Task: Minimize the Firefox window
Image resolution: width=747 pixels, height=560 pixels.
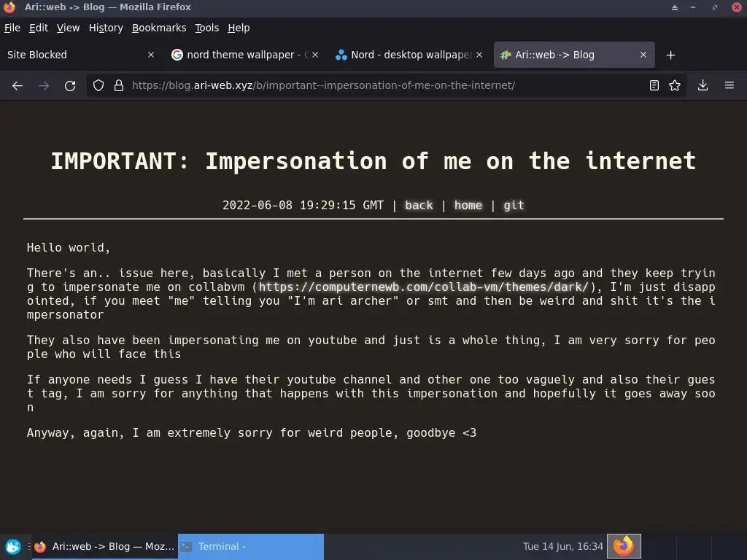Action: pos(693,7)
